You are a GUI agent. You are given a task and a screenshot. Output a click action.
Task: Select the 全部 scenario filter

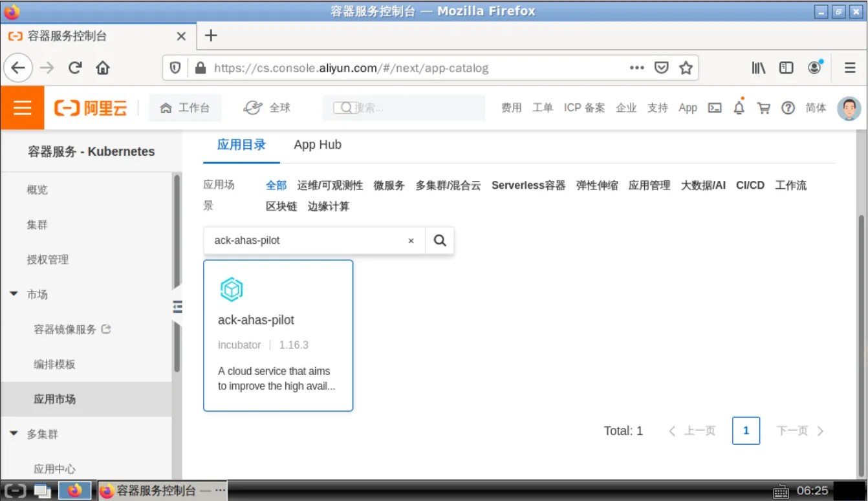276,186
